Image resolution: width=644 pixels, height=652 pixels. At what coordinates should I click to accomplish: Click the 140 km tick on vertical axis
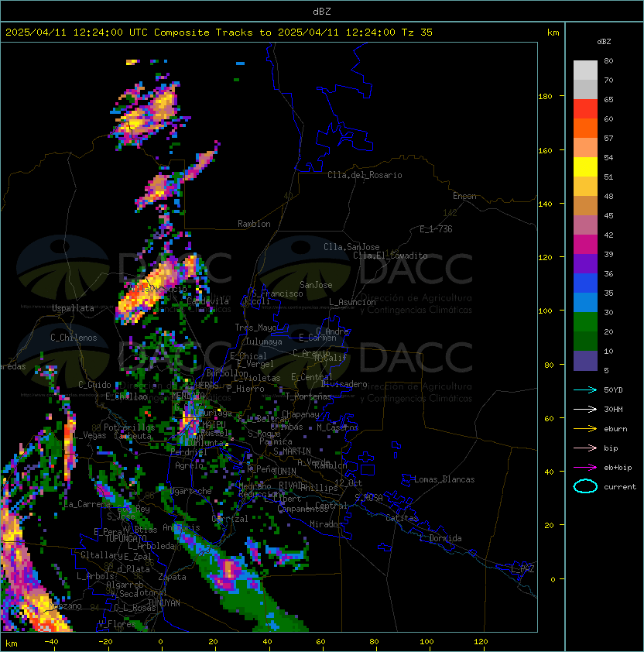click(x=545, y=204)
